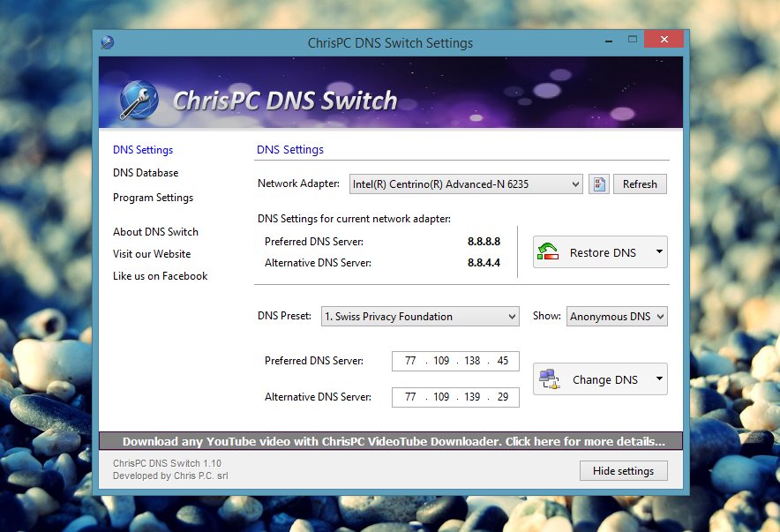Open the Show Anonymous DNS dropdown

pos(617,316)
